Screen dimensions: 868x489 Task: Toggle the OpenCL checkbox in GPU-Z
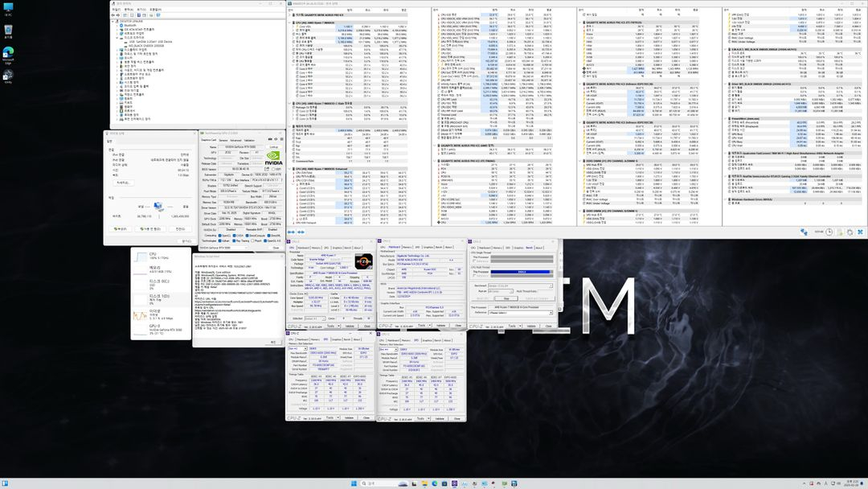pyautogui.click(x=221, y=236)
